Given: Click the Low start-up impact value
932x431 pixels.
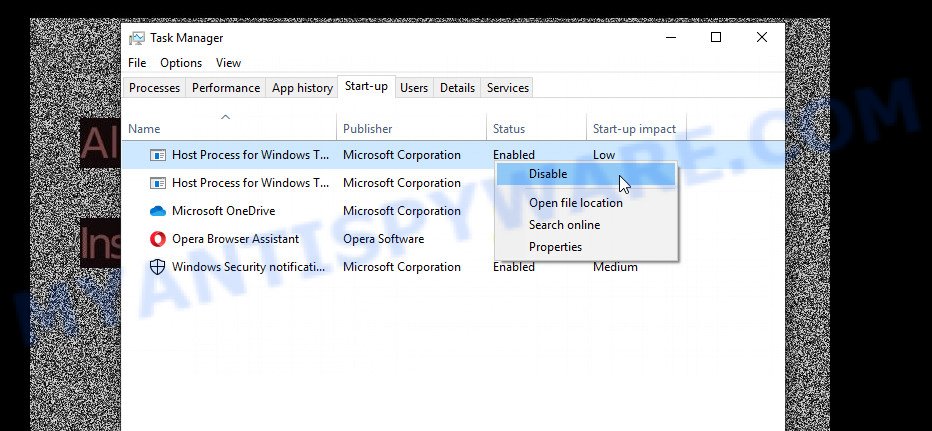Looking at the screenshot, I should [604, 155].
